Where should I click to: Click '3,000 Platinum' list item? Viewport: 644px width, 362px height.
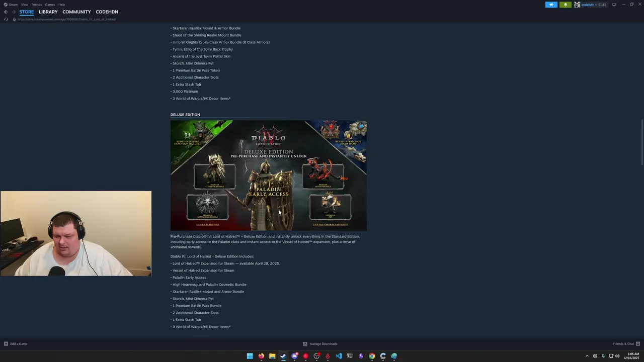click(x=185, y=92)
